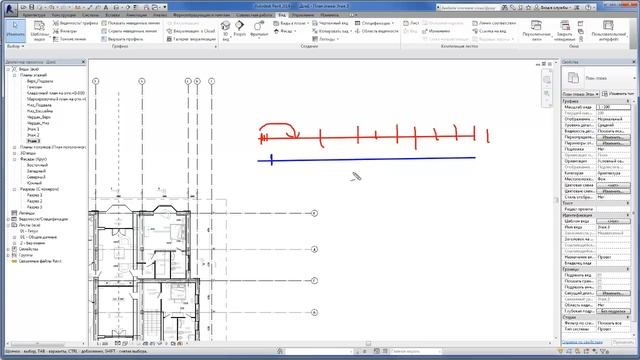Select Этаж 2 in project browser
Viewport: 640px width, 360px height.
tap(33, 135)
